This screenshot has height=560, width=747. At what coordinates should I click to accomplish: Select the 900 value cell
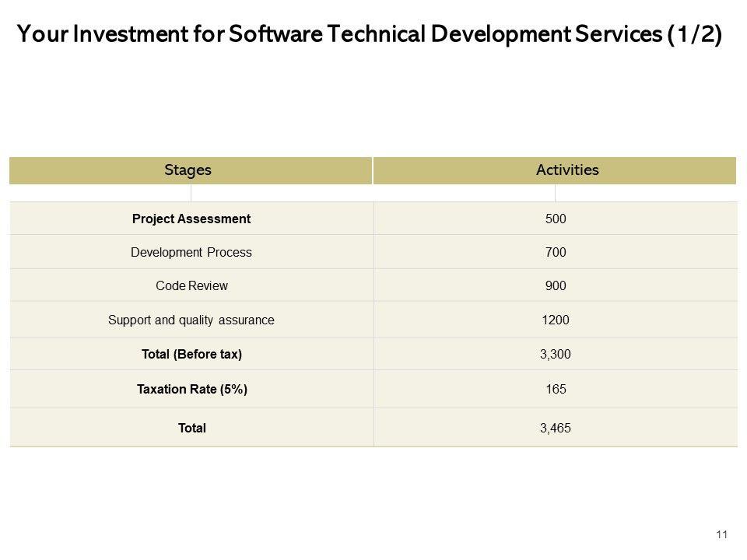pos(556,285)
